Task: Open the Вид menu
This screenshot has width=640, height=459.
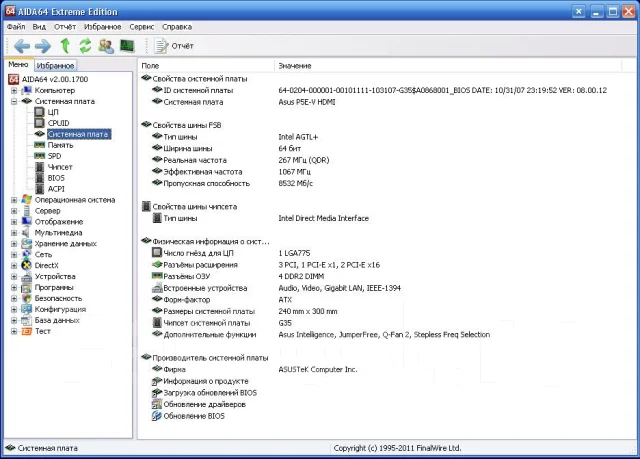Action: [39, 27]
